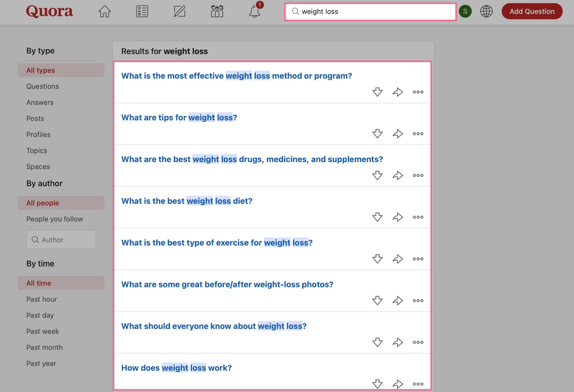
Task: Filter results by Spaces
Action: pyautogui.click(x=38, y=167)
